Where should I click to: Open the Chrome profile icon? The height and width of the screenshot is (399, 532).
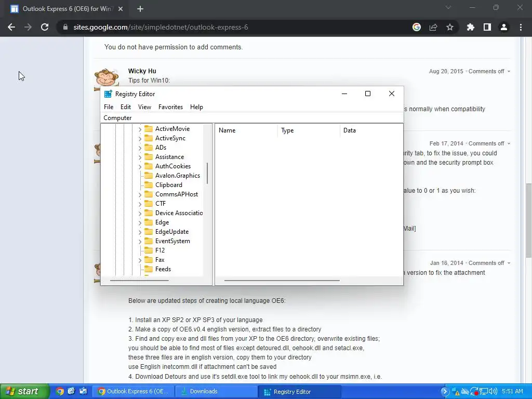pyautogui.click(x=504, y=27)
